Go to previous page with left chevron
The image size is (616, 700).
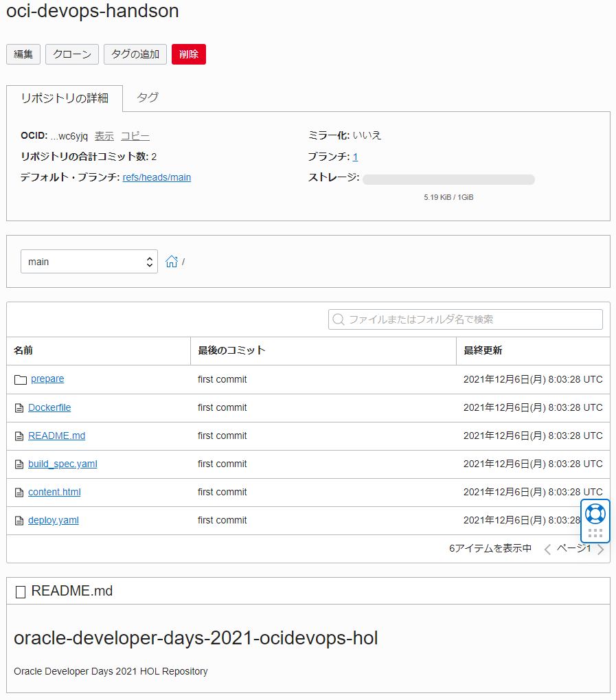pyautogui.click(x=547, y=549)
